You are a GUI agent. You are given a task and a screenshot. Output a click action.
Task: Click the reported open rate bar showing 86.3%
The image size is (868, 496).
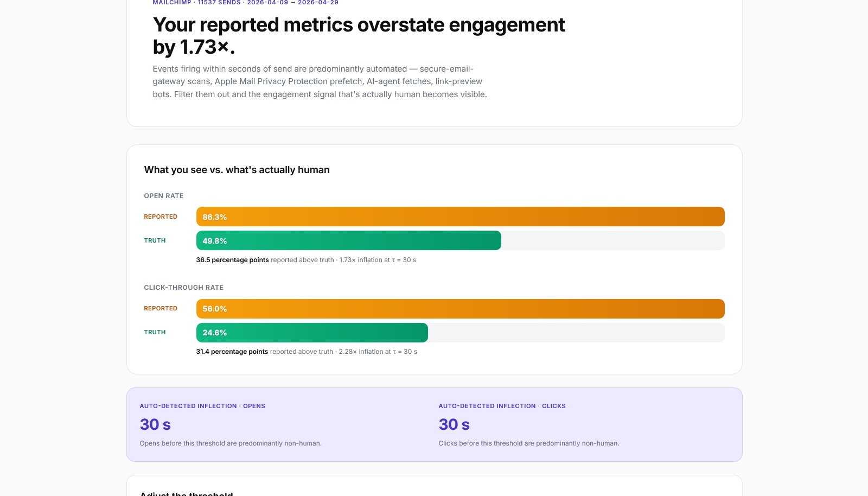click(460, 216)
